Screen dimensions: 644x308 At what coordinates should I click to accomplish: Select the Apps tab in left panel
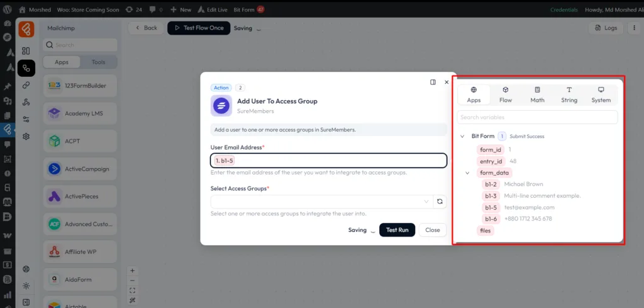point(62,62)
